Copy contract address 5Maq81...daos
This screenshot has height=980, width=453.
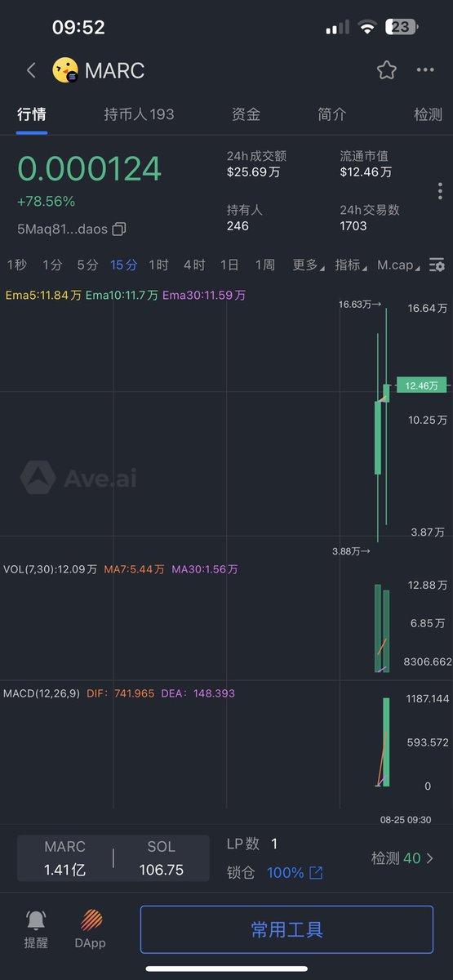point(119,229)
